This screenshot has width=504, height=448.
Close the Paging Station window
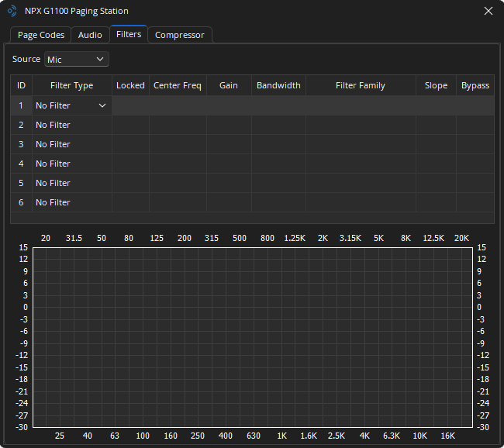pyautogui.click(x=488, y=11)
